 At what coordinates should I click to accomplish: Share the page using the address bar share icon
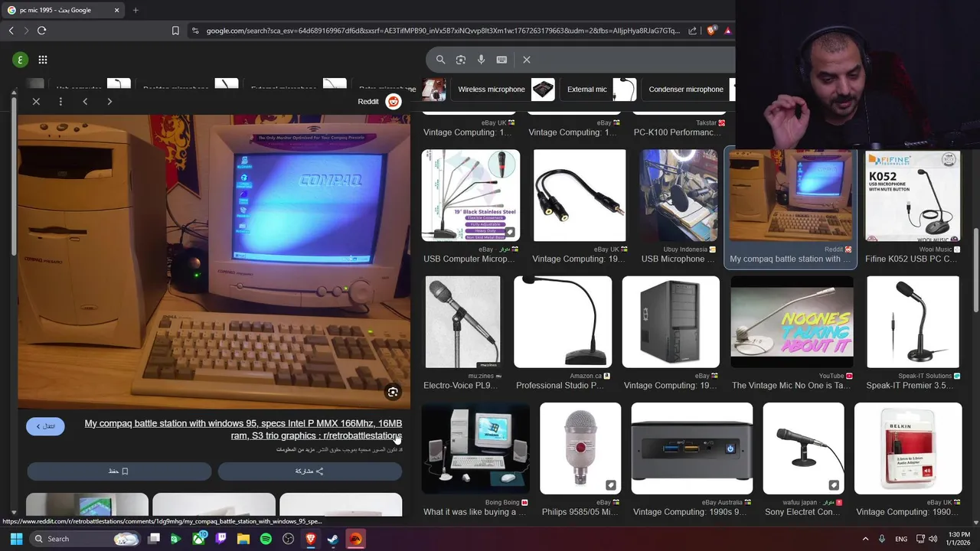tap(692, 31)
